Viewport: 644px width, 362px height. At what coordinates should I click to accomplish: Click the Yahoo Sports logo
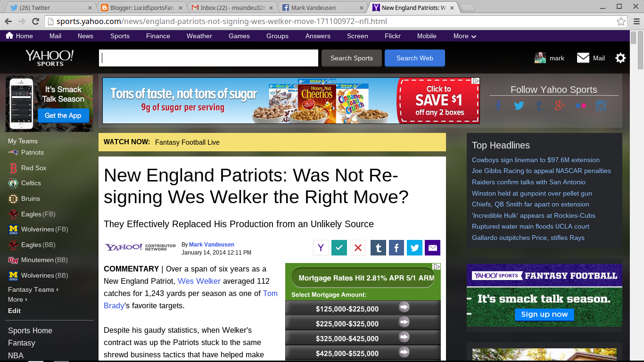click(50, 58)
